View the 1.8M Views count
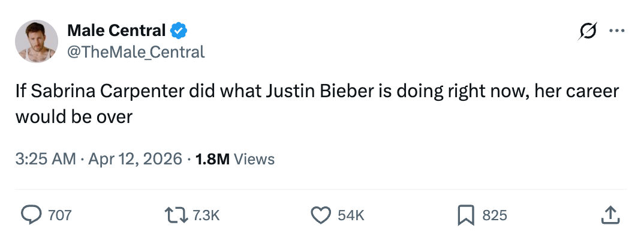Image resolution: width=644 pixels, height=240 pixels. pos(212,159)
